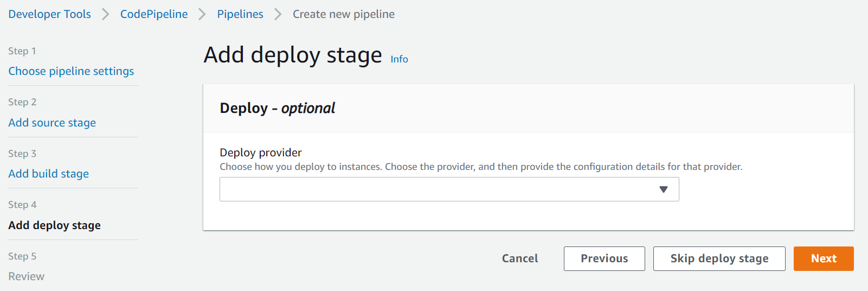Click the chevron after Developer Tools breadcrumb
This screenshot has height=291, width=868.
point(106,14)
